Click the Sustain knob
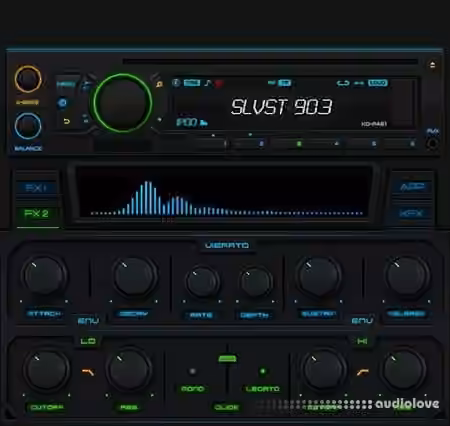 coord(319,277)
